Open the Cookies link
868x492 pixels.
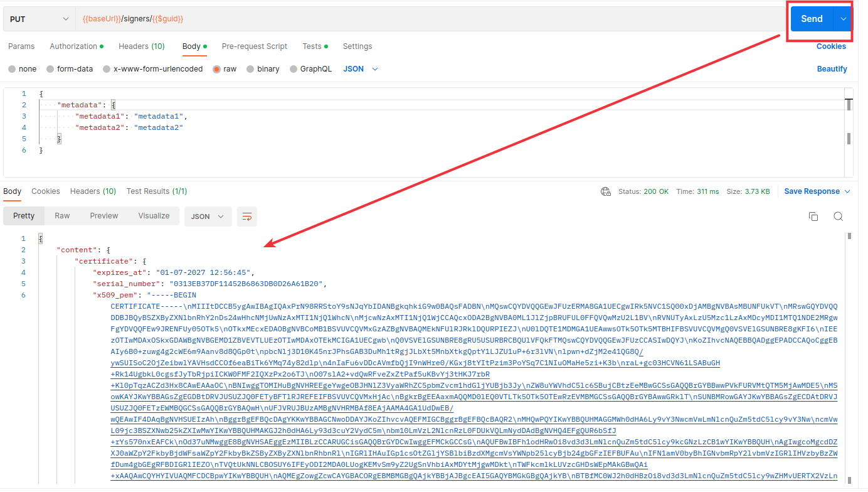[831, 46]
